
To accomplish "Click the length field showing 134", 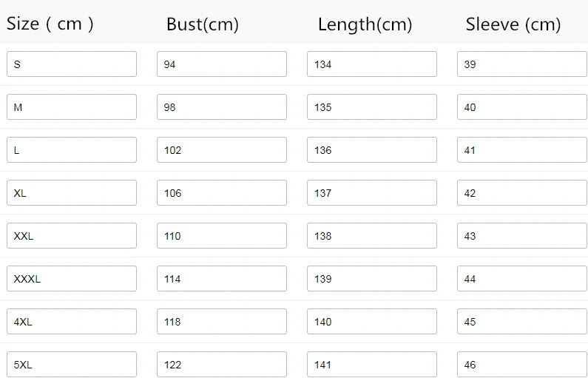I will tap(372, 64).
